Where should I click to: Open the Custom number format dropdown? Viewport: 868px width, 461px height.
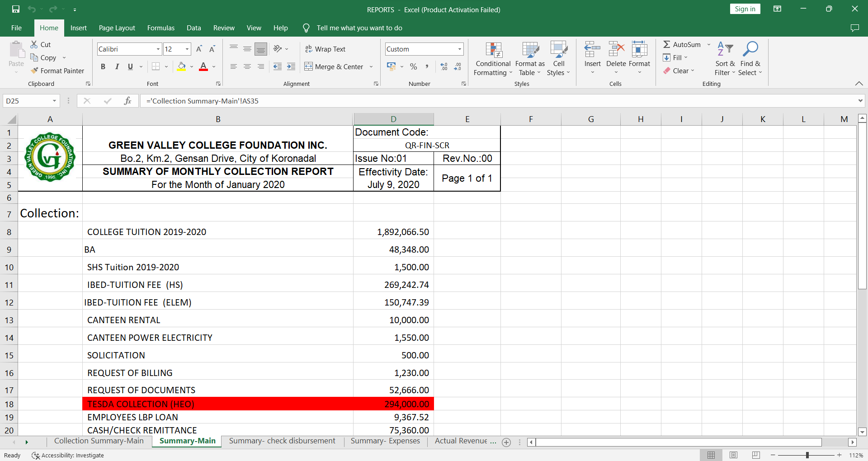[x=460, y=49]
